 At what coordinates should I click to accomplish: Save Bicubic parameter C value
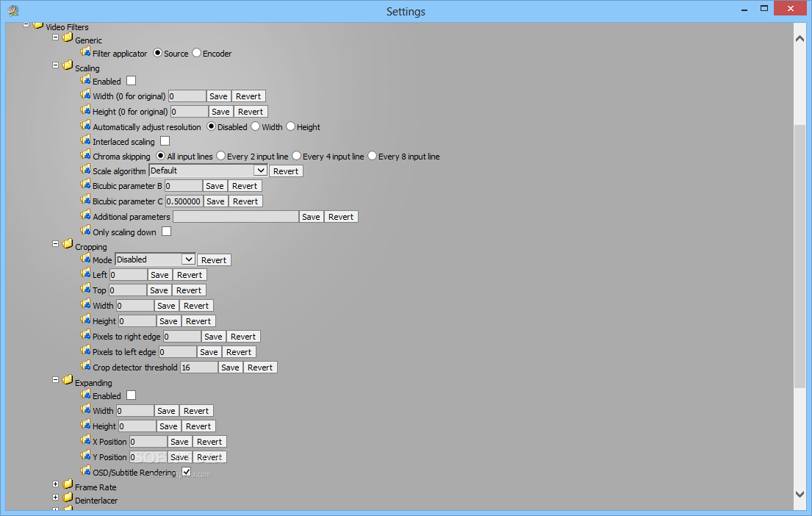tap(216, 201)
